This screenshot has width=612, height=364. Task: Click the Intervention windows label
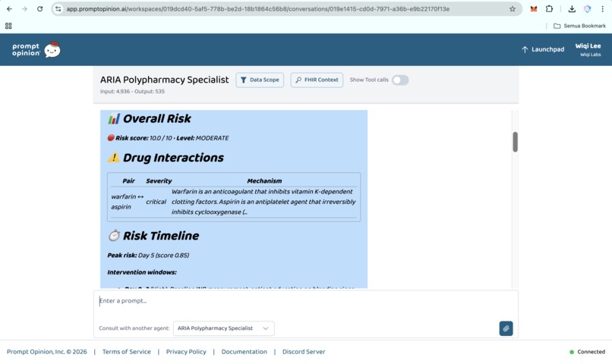(x=142, y=272)
